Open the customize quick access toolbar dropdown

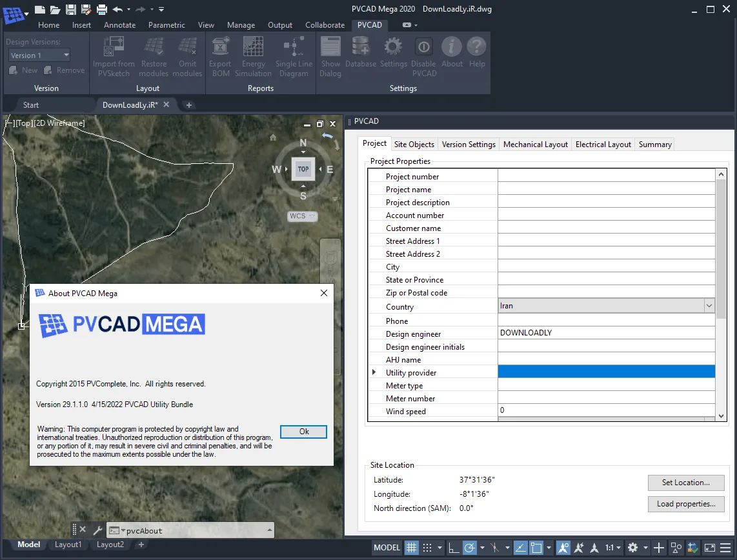coord(161,9)
